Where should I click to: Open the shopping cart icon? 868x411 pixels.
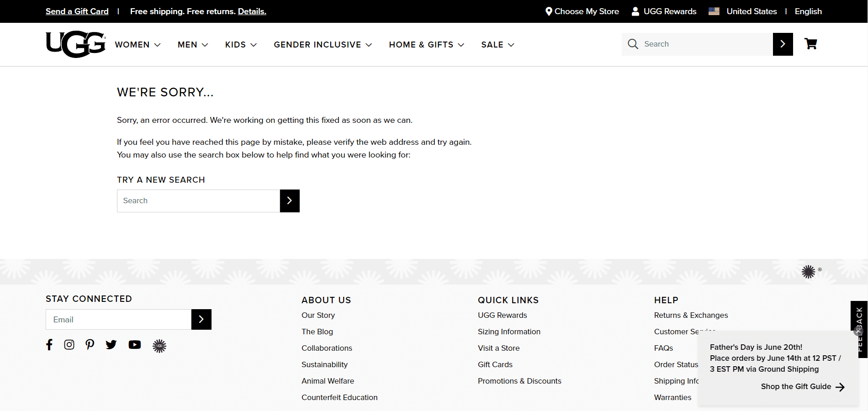811,44
